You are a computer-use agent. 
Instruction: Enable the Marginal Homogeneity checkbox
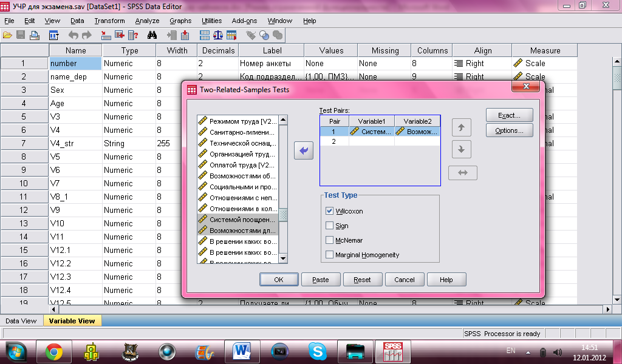329,255
